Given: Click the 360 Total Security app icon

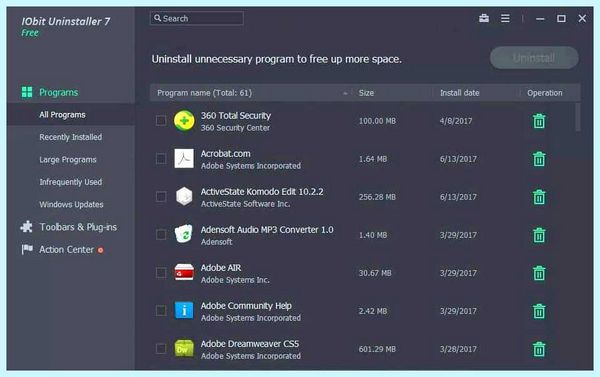Looking at the screenshot, I should point(184,121).
